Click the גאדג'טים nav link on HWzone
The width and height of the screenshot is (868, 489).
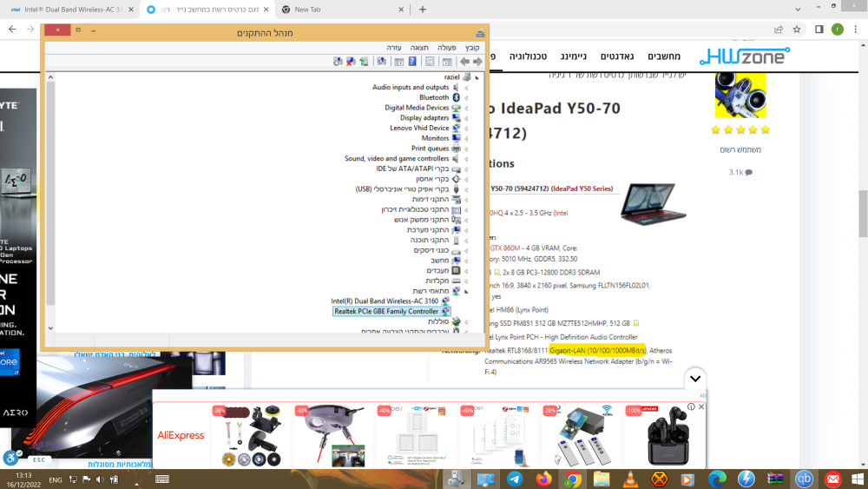point(617,56)
